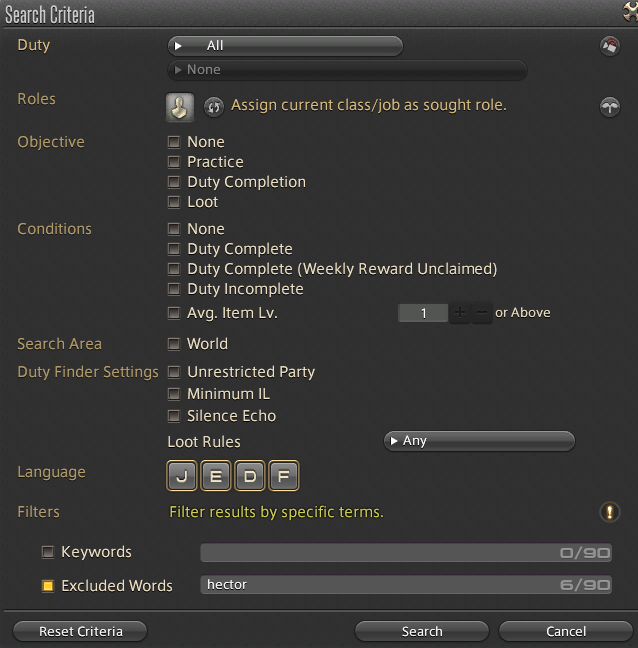Image resolution: width=638 pixels, height=648 pixels.
Task: Toggle Japanese language J button
Action: pos(182,476)
